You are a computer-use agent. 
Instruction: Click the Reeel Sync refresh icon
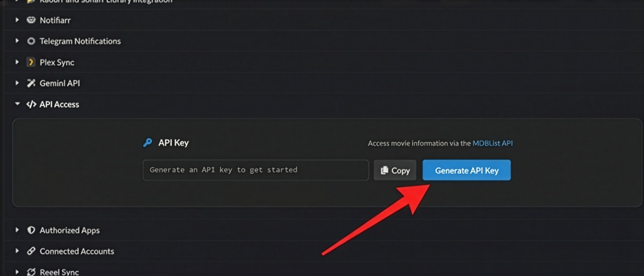pyautogui.click(x=31, y=272)
